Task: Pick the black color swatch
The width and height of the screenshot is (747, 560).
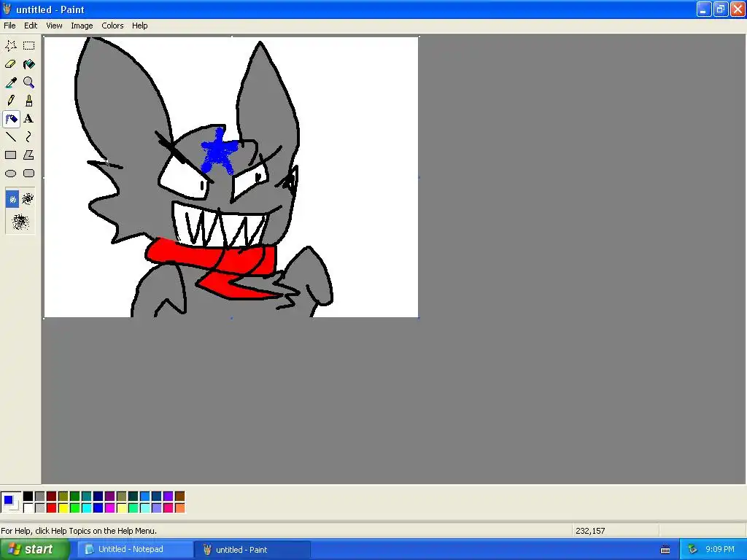Action: 28,497
